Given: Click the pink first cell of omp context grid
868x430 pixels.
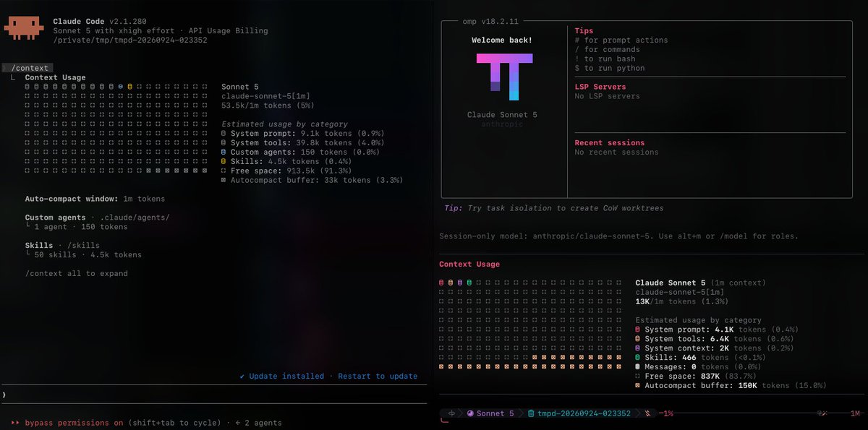Looking at the screenshot, I should [442, 283].
